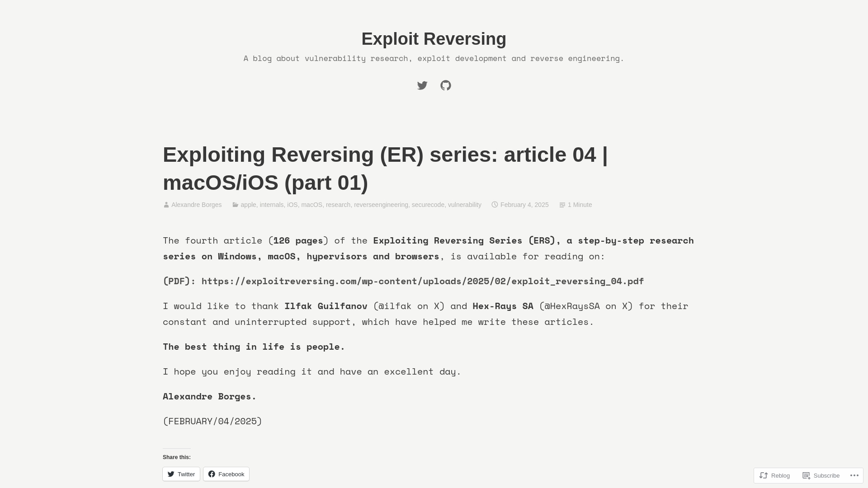Click the reverseengineering tag link
This screenshot has width=868, height=488.
point(381,204)
